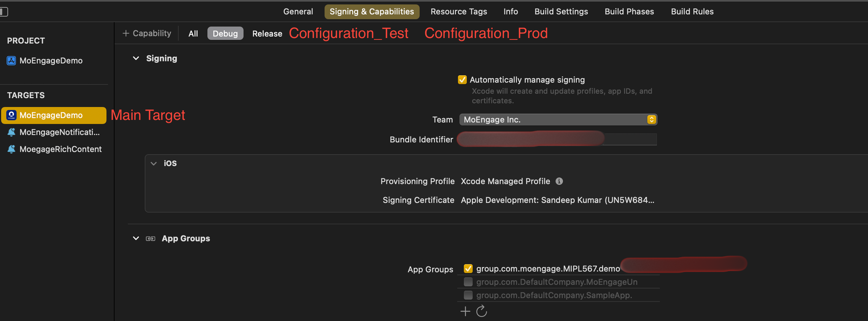Click the MoEngageDemo project file icon
This screenshot has height=321, width=868.
point(11,61)
